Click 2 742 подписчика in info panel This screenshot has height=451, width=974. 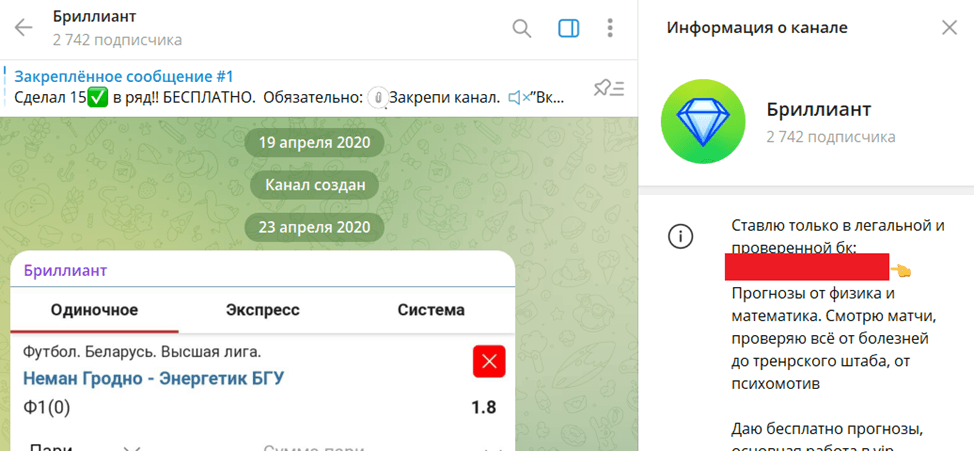(x=831, y=137)
